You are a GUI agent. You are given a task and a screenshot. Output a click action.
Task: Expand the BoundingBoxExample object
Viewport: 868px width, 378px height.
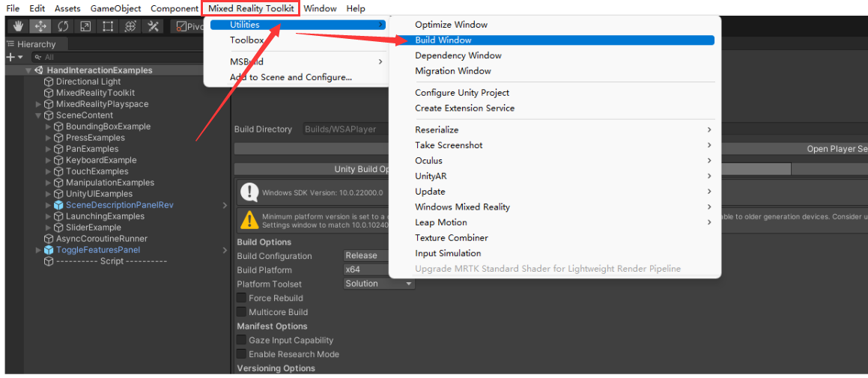[x=48, y=126]
